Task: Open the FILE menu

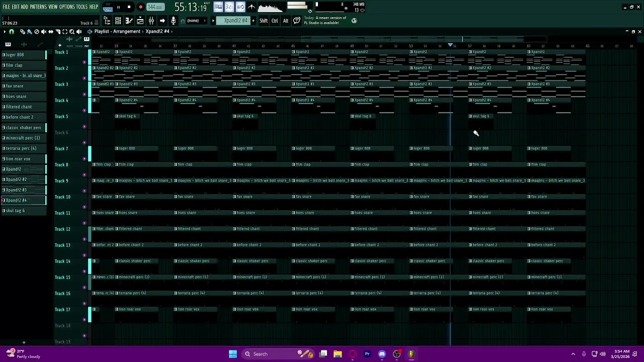Action: (6, 7)
